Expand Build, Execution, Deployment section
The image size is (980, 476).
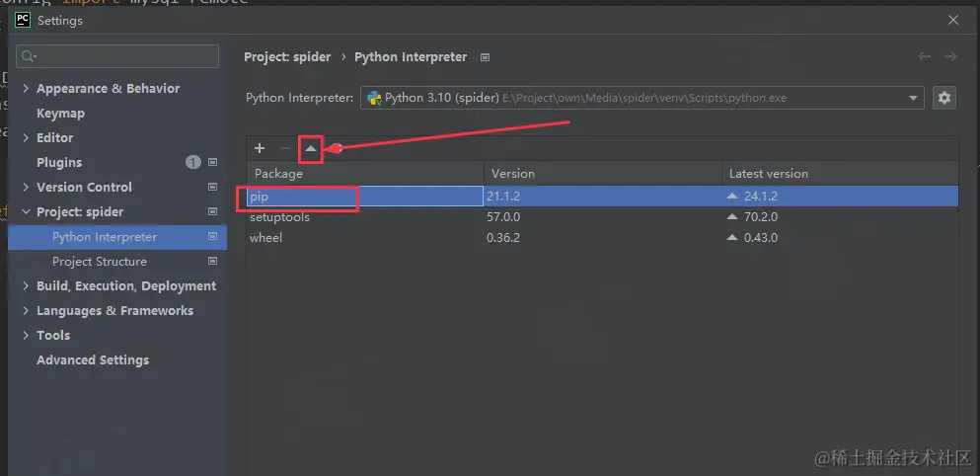(x=26, y=285)
